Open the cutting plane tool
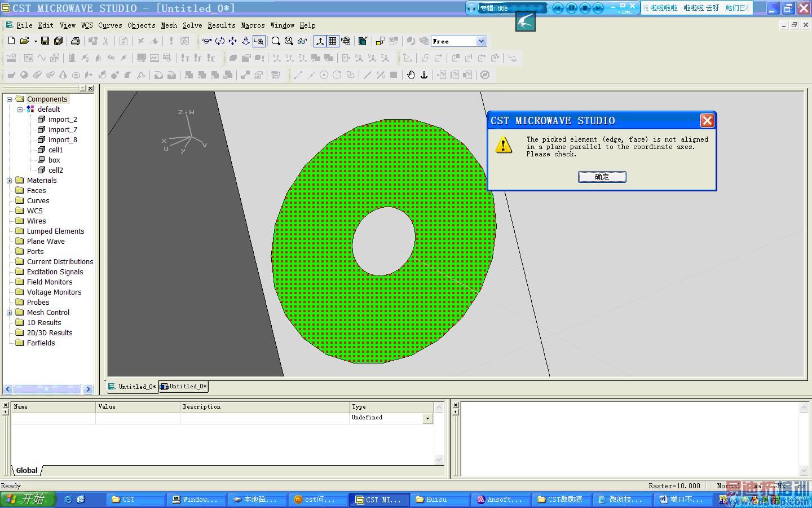The width and height of the screenshot is (812, 508). 363,41
